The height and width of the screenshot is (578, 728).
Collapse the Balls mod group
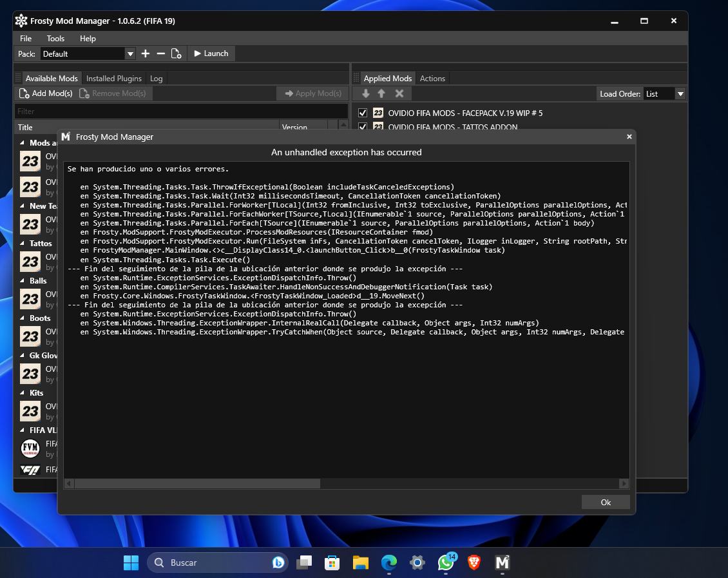[23, 280]
